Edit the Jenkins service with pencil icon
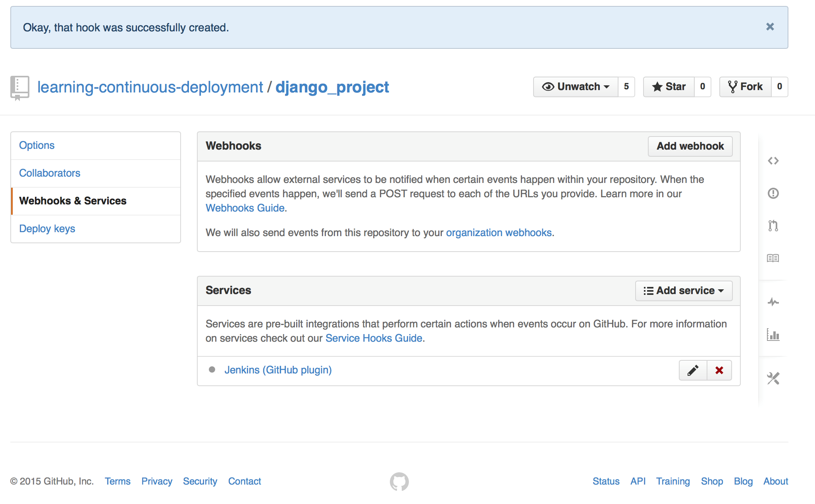Screen dimensions: 815x504 pyautogui.click(x=693, y=370)
